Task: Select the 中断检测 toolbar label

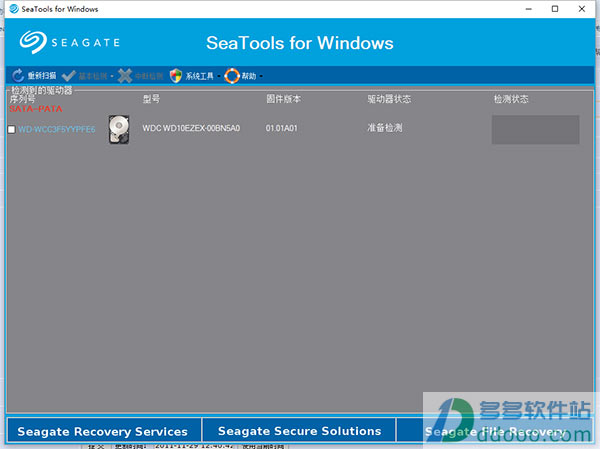Action: [x=149, y=76]
